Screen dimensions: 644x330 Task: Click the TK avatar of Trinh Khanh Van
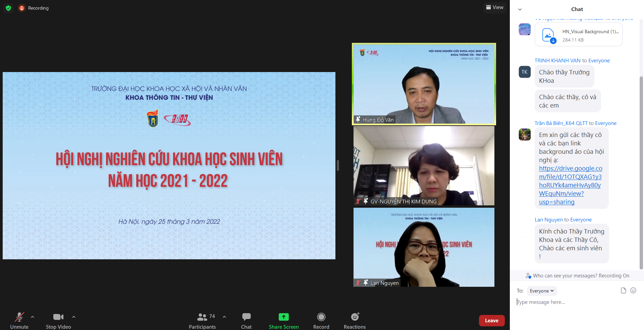click(x=525, y=72)
